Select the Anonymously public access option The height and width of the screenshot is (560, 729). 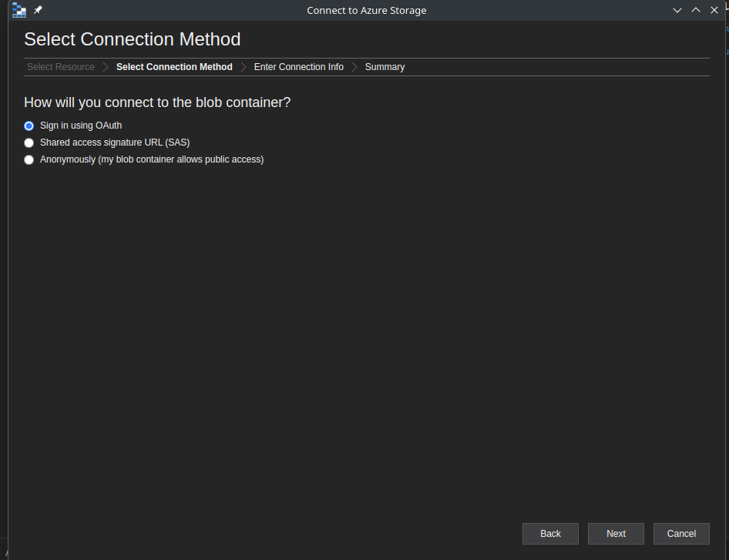click(29, 159)
